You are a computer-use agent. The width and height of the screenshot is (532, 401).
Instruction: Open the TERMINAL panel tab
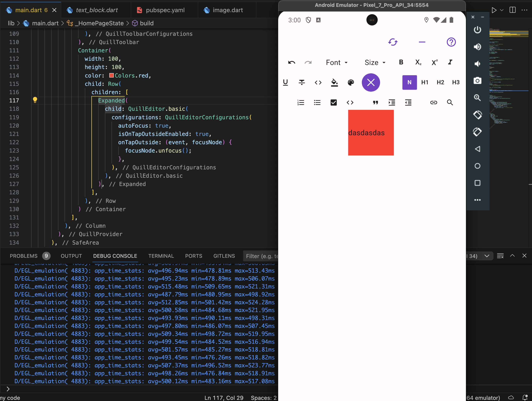coord(161,256)
